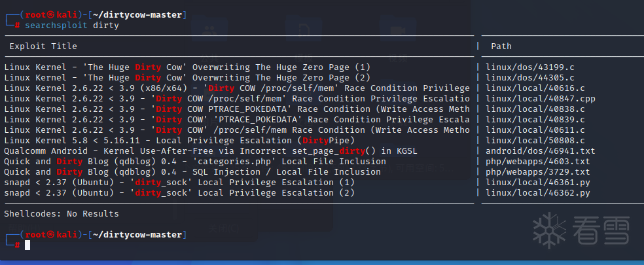Open the 模板 folder icon behind the terminal
This screenshot has height=265, width=644.
pyautogui.click(x=304, y=31)
